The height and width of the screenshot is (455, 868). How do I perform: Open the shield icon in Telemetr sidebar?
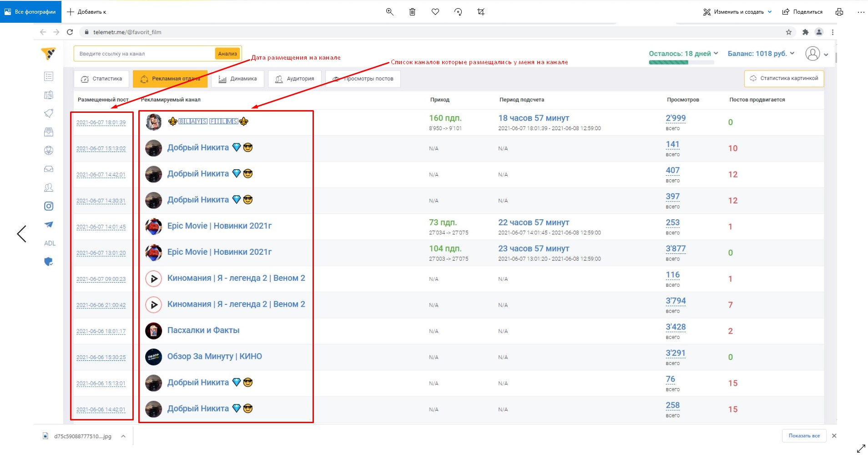[49, 262]
